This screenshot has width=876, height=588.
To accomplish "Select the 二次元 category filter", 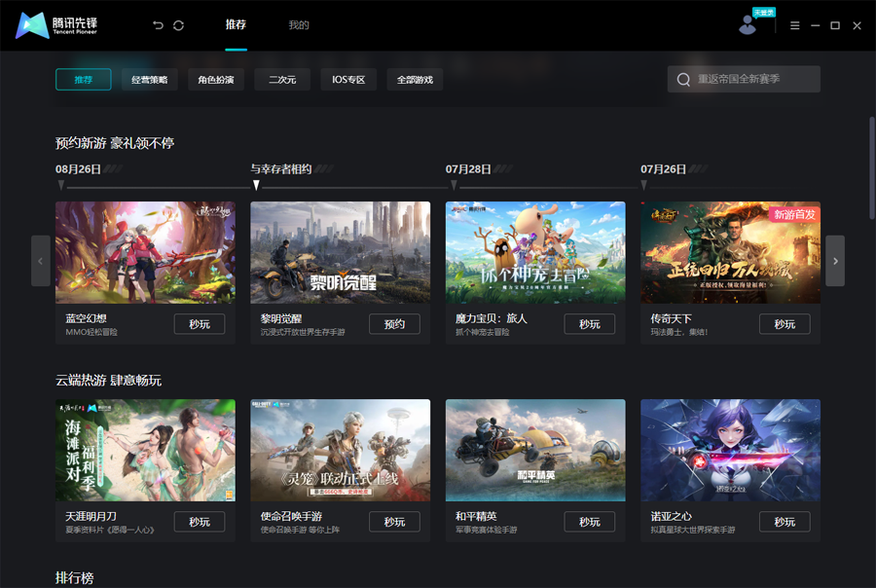I will point(282,80).
